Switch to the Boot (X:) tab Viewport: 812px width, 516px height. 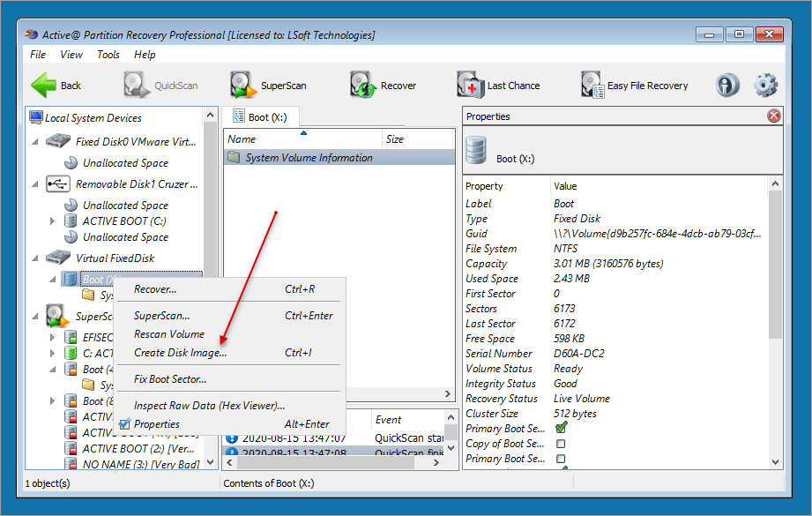[x=260, y=117]
